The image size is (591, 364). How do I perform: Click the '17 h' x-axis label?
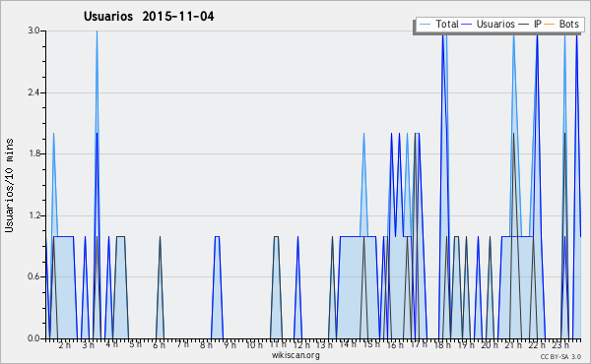pos(419,344)
